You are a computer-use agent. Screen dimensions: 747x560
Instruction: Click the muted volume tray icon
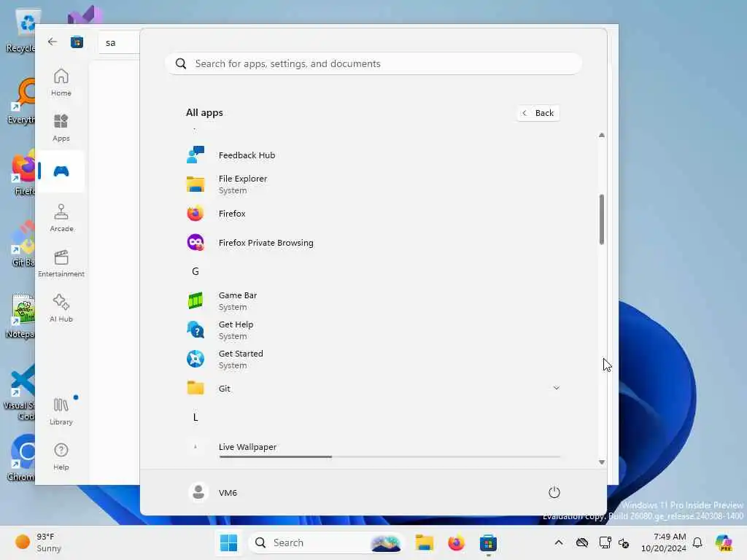624,542
